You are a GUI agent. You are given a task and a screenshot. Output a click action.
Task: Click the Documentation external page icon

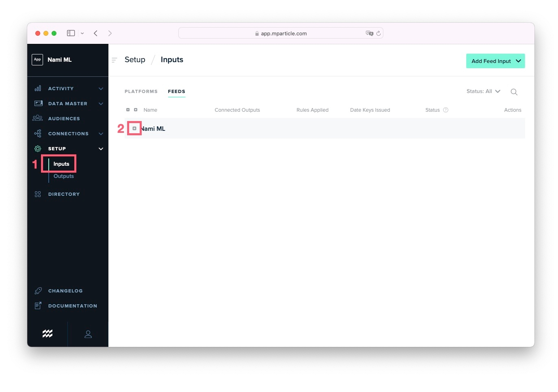[38, 305]
